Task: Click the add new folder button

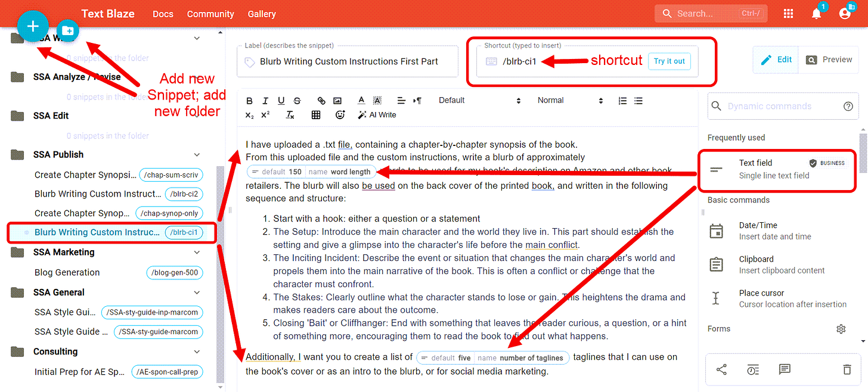Action: pyautogui.click(x=68, y=30)
